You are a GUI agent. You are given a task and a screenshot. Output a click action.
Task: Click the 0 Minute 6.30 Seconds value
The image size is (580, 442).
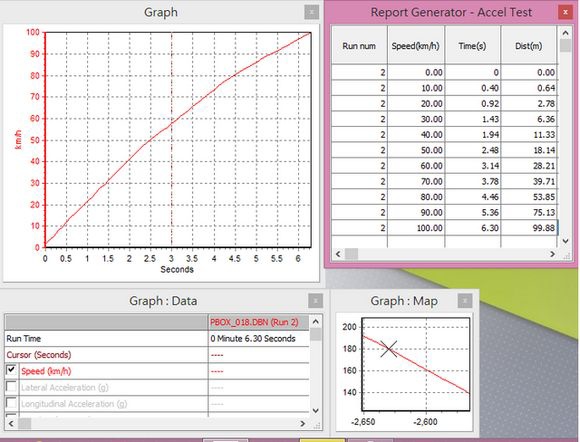[253, 338]
